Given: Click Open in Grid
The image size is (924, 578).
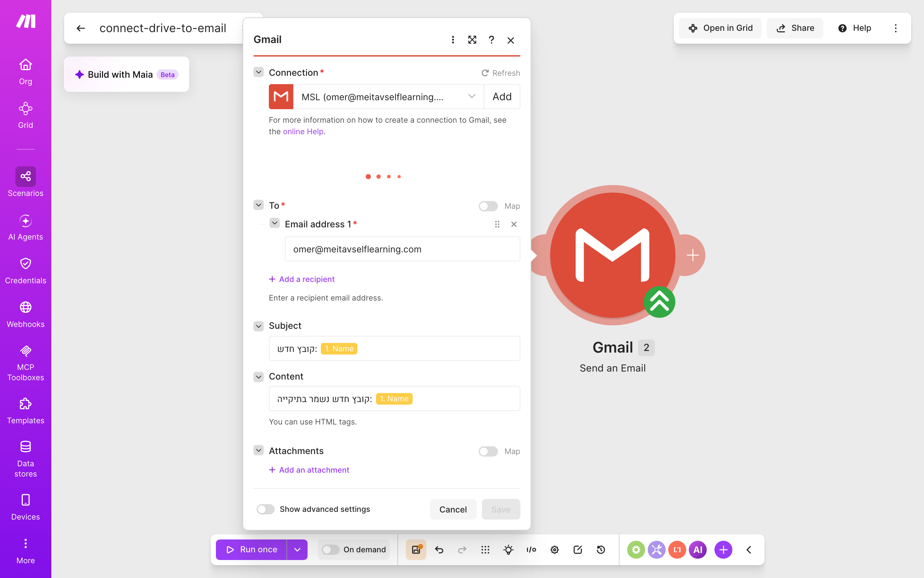Looking at the screenshot, I should pos(720,28).
